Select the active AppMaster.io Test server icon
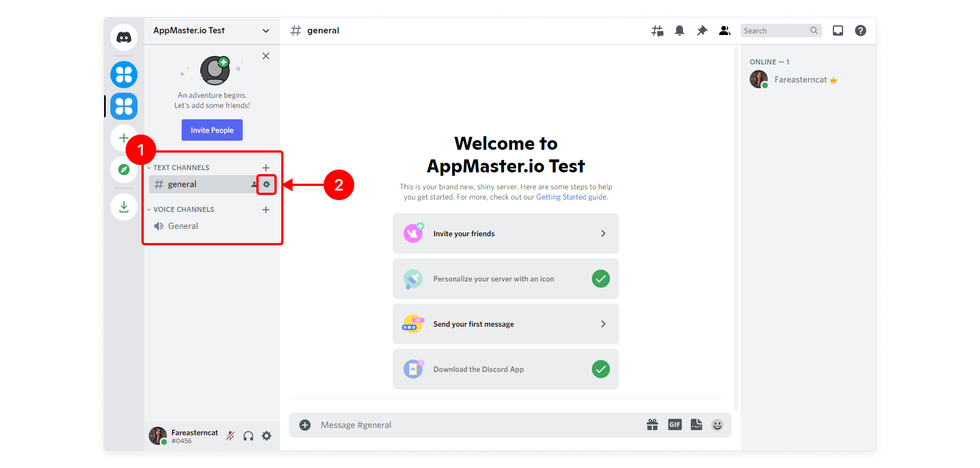The height and width of the screenshot is (468, 980). click(124, 106)
